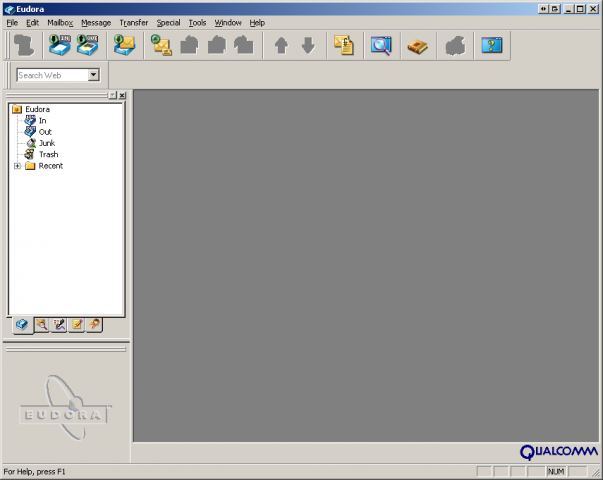Switch to the Personalities faces tab

(94, 325)
